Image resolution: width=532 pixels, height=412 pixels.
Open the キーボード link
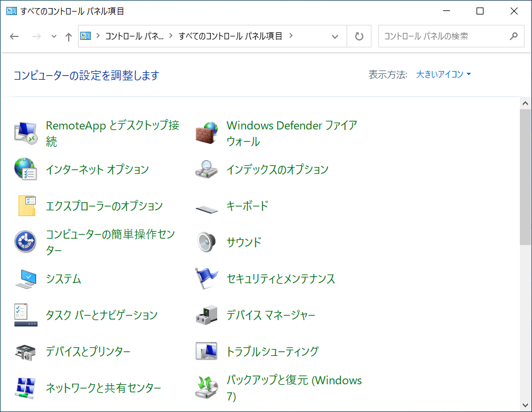point(247,206)
